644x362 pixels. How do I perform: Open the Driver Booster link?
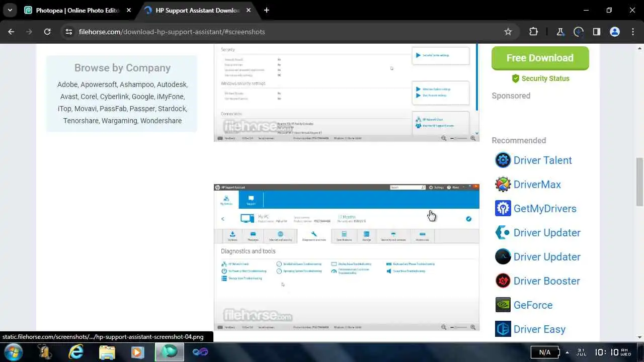(x=546, y=281)
